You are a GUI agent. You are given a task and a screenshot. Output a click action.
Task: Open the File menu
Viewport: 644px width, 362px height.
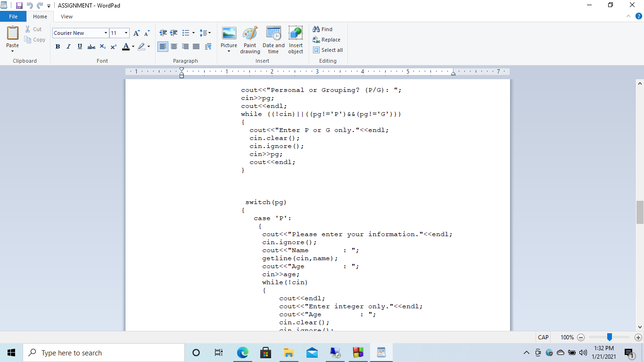pyautogui.click(x=13, y=16)
